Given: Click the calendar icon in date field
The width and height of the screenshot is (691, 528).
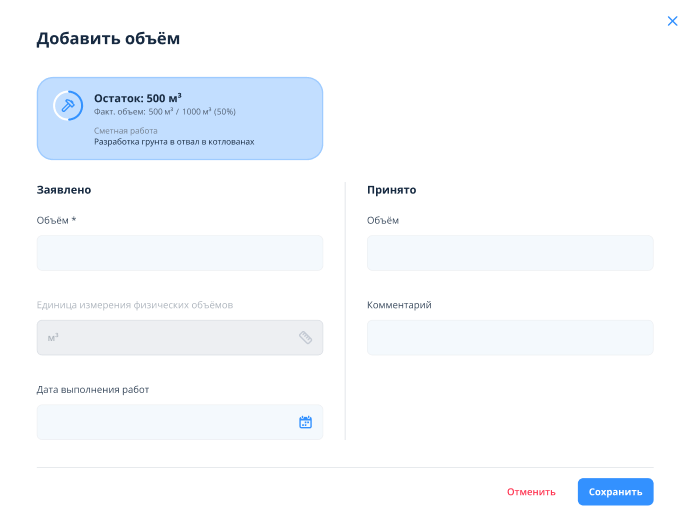Looking at the screenshot, I should (305, 422).
